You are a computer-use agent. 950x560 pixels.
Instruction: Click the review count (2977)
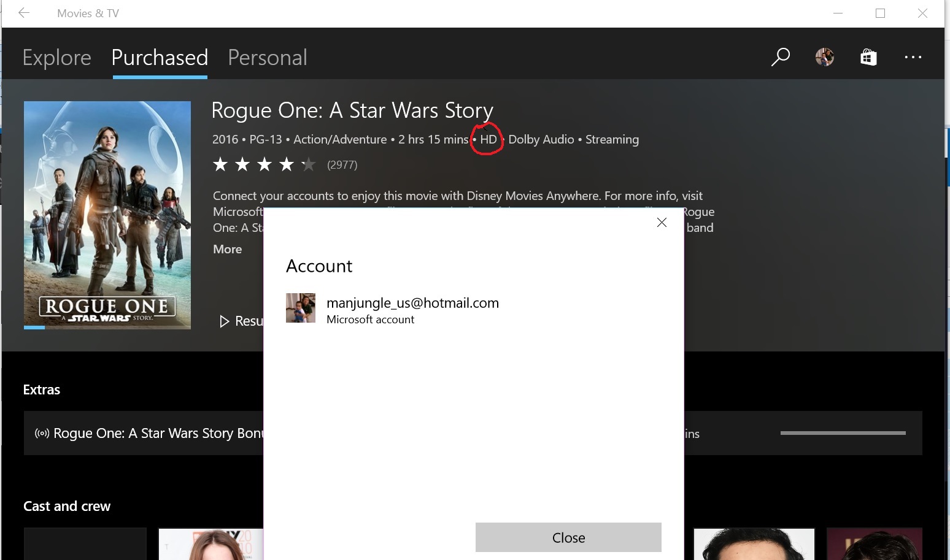[342, 164]
